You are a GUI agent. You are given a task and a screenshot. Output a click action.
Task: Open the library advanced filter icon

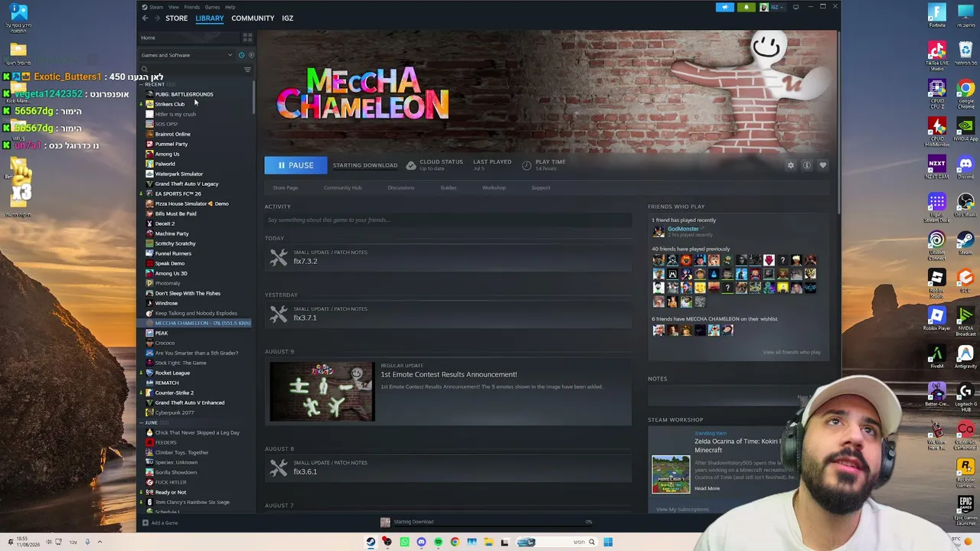coord(247,70)
